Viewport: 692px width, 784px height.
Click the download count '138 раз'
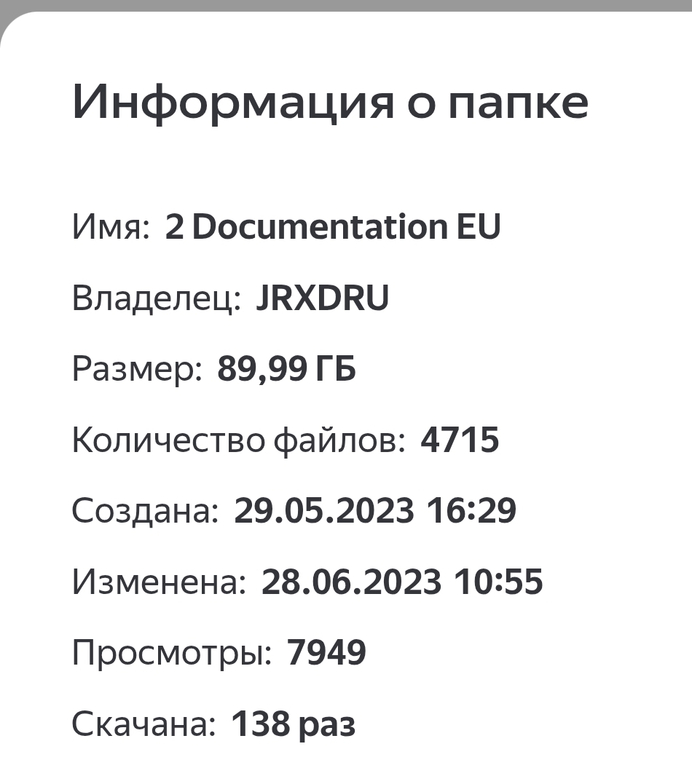293,724
